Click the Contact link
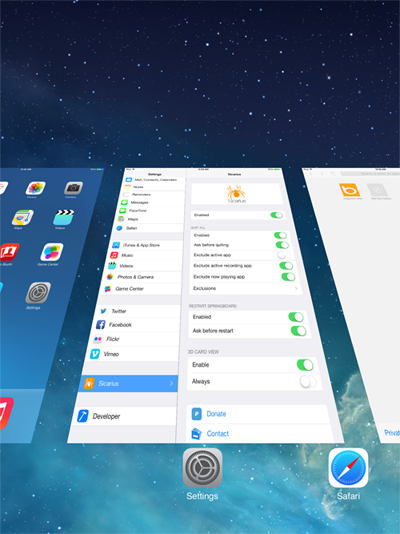 coord(218,434)
